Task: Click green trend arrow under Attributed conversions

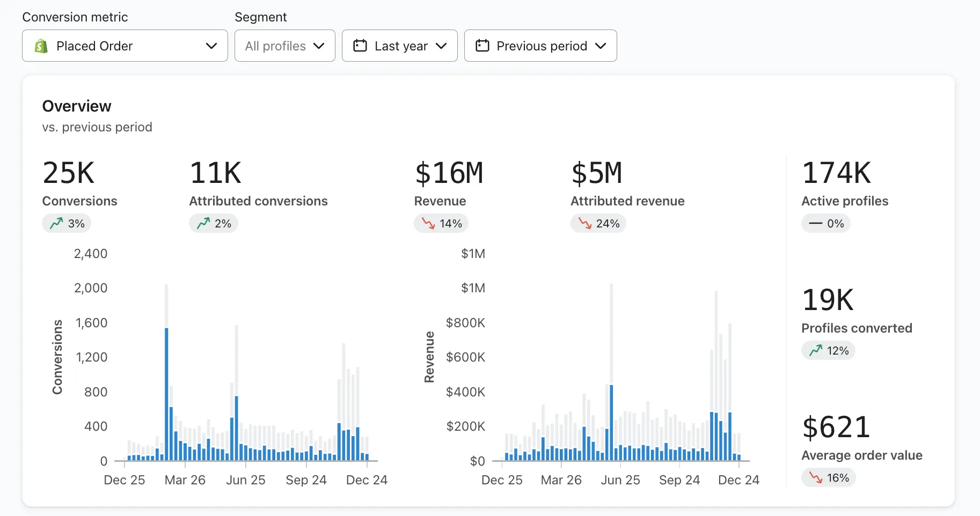Action: coord(203,223)
